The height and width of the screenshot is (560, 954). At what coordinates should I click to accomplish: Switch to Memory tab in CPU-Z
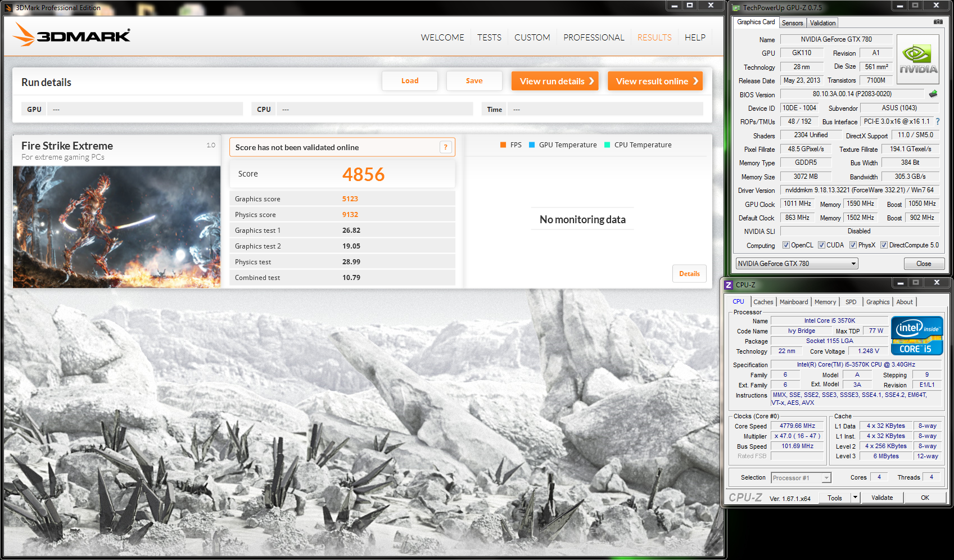(x=825, y=302)
